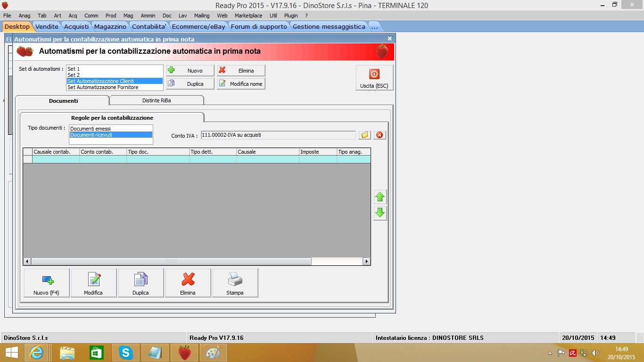644x362 pixels.
Task: Click the Duplica rule icon button
Action: pos(141,283)
